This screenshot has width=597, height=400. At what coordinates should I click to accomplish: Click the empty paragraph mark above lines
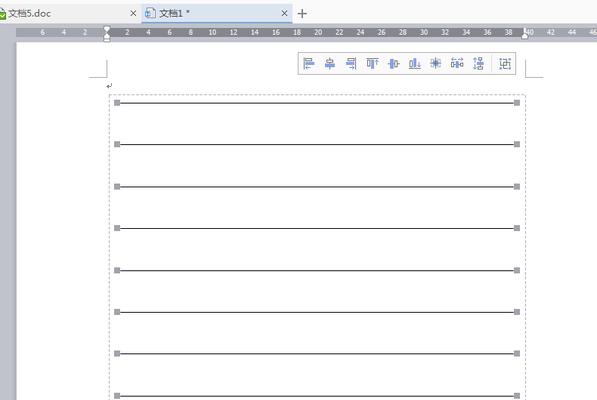tap(109, 86)
